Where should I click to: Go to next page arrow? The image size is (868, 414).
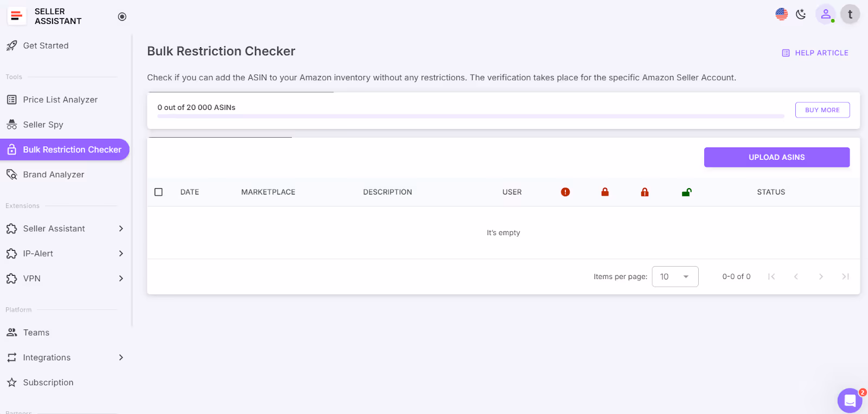821,276
